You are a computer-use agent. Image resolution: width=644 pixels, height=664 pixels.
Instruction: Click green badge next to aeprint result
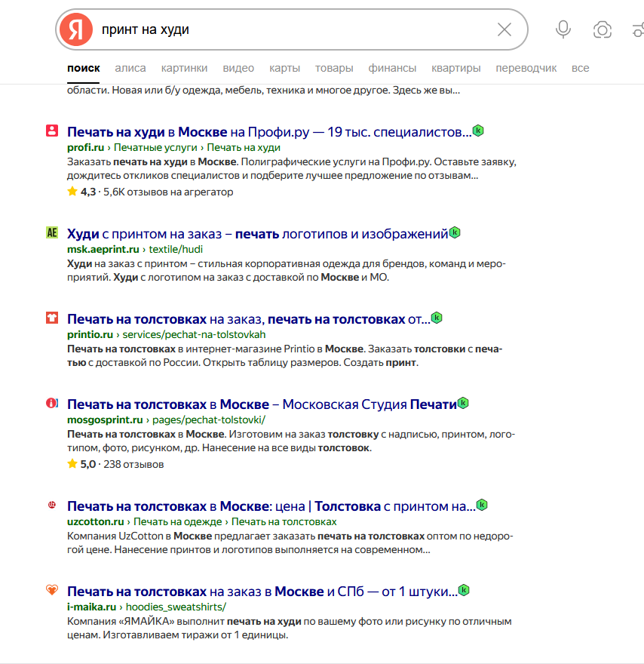[x=455, y=232]
